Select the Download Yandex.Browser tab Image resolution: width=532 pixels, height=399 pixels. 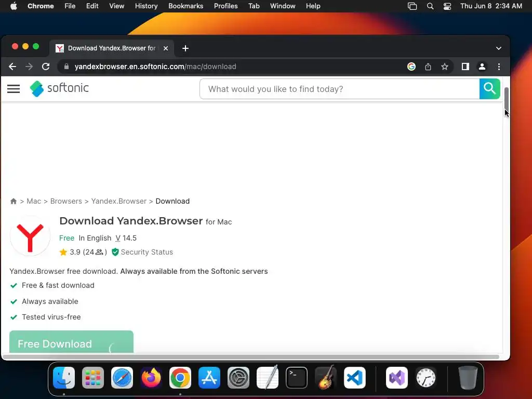[x=112, y=48]
